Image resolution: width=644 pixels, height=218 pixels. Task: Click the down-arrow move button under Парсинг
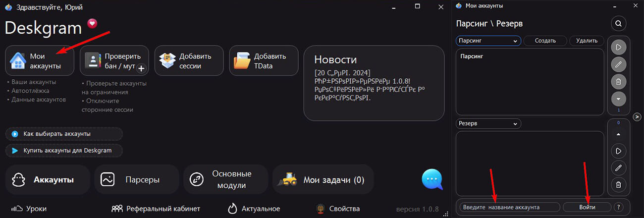point(618,98)
